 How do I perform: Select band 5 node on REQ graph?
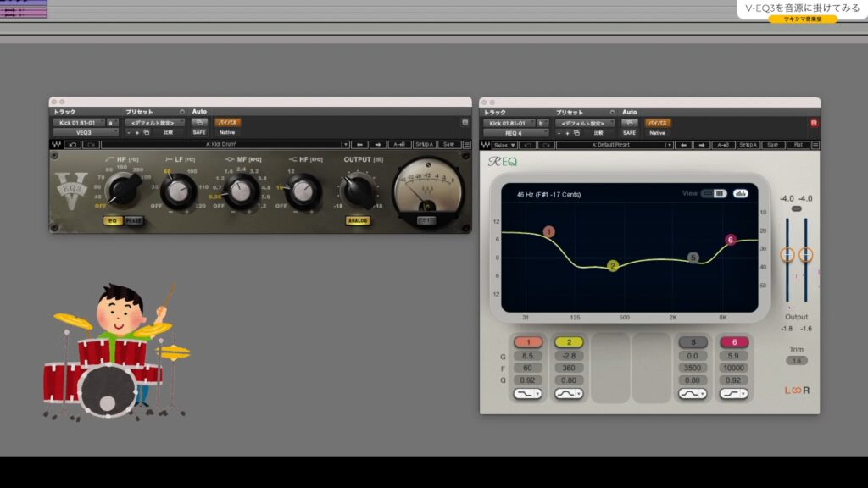693,258
